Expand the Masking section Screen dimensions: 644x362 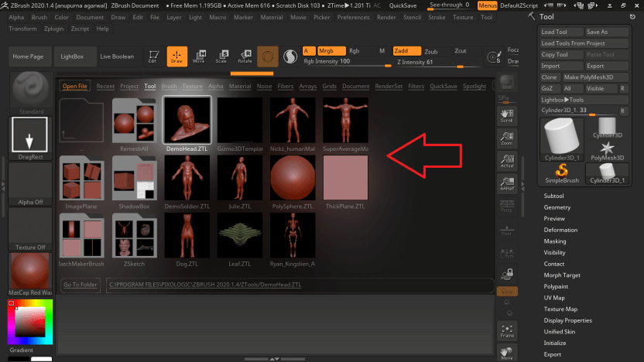click(x=555, y=241)
